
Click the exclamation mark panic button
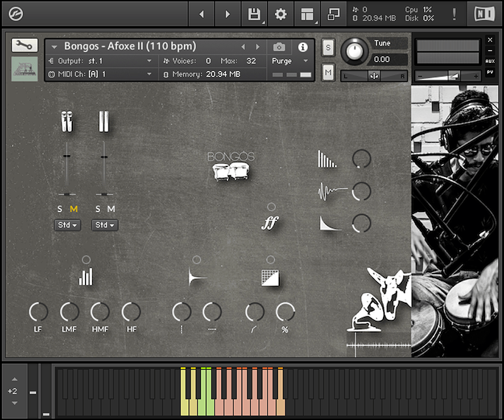click(x=454, y=14)
